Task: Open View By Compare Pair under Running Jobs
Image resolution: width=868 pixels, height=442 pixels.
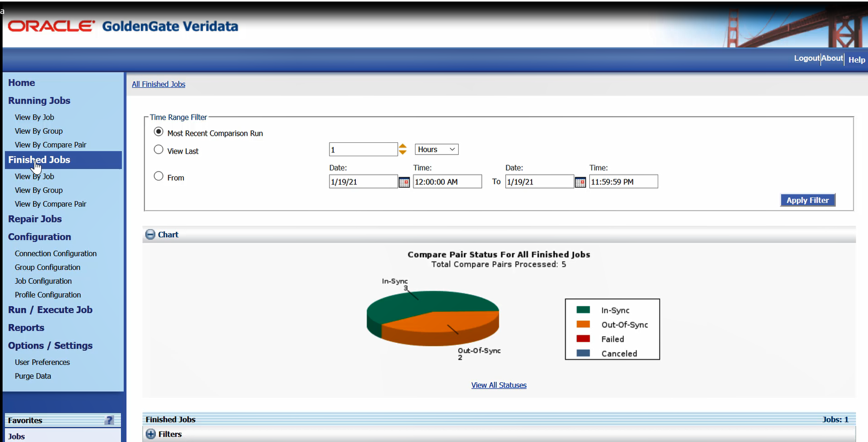Action: coord(50,145)
